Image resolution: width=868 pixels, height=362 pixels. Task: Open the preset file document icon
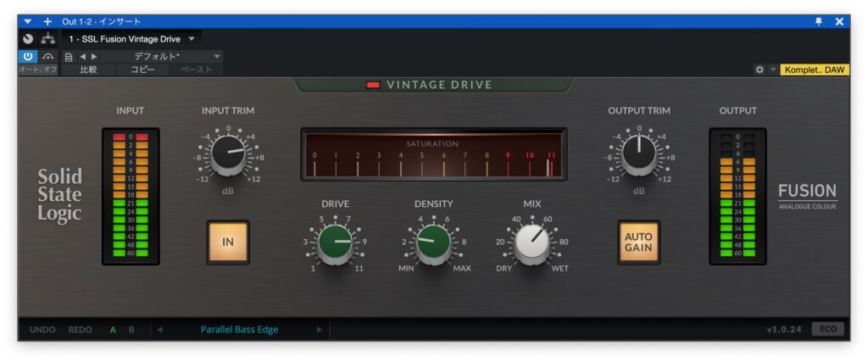(x=69, y=56)
